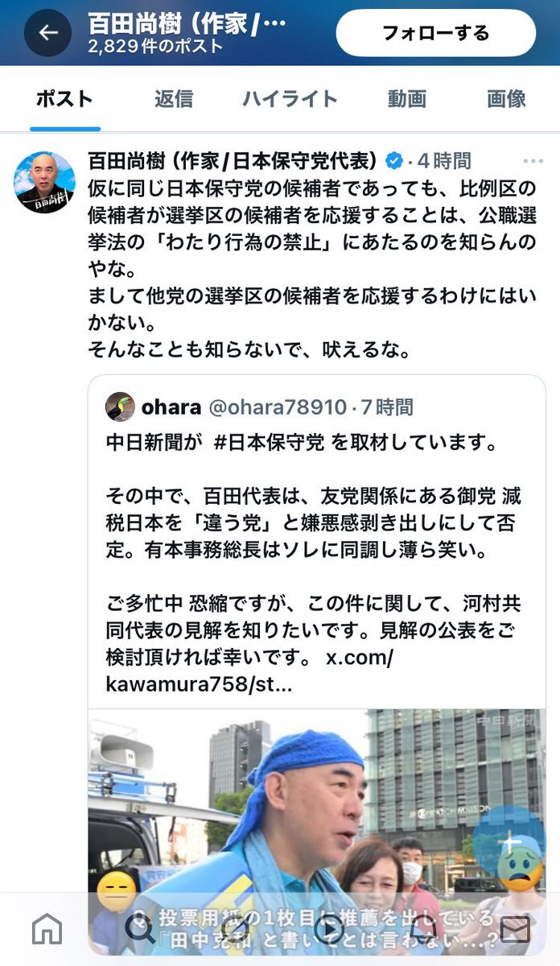Switch to the ハイライト tab

tap(290, 99)
